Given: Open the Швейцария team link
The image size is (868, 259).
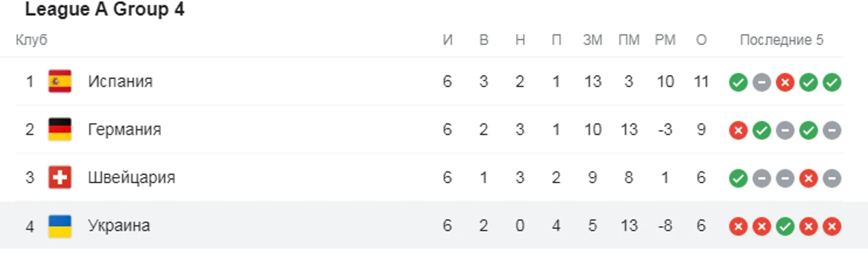Looking at the screenshot, I should pos(131,177).
